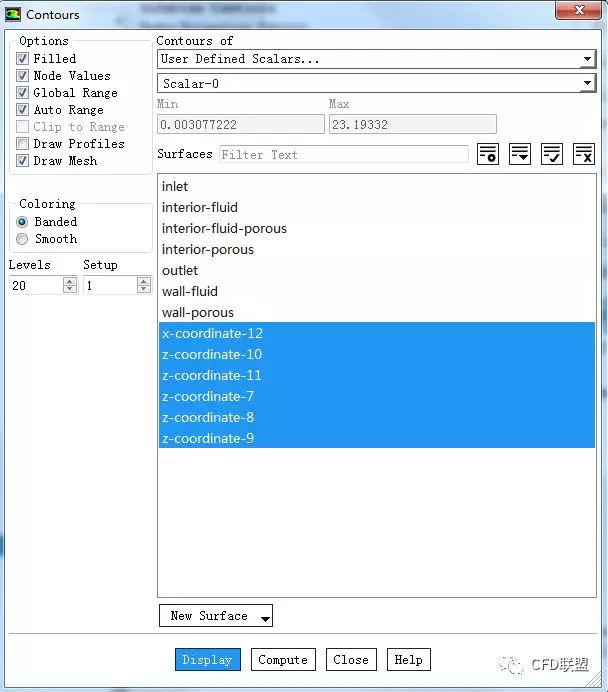
Task: Click the Compute button
Action: click(x=283, y=659)
